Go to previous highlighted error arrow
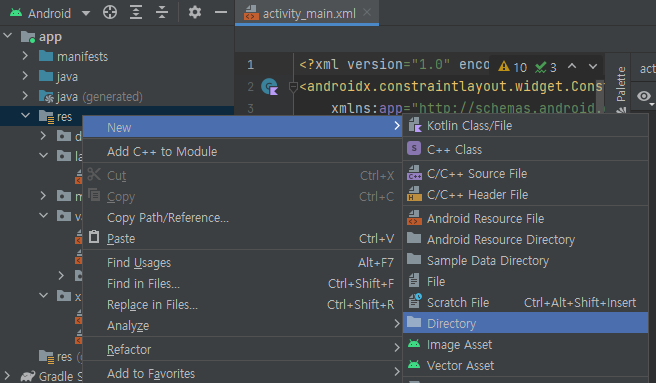 click(x=572, y=66)
